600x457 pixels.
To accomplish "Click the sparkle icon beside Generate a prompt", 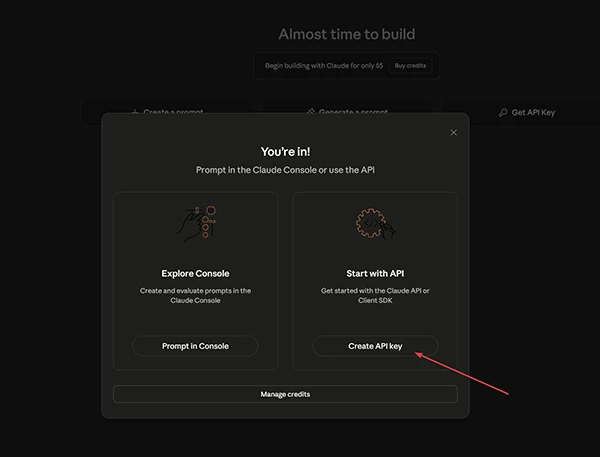I will [311, 112].
